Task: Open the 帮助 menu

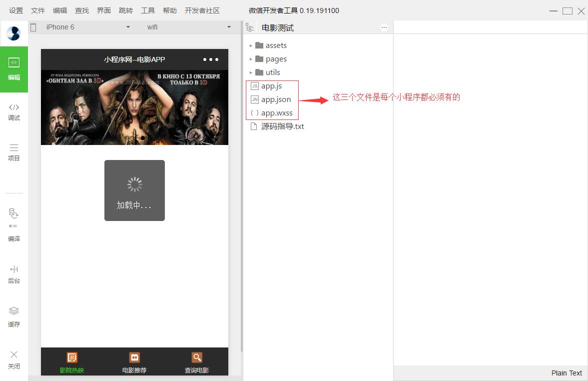Action: 170,10
